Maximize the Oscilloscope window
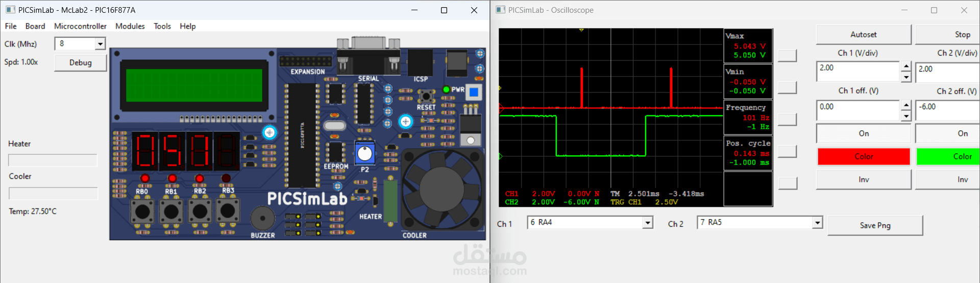 click(934, 10)
